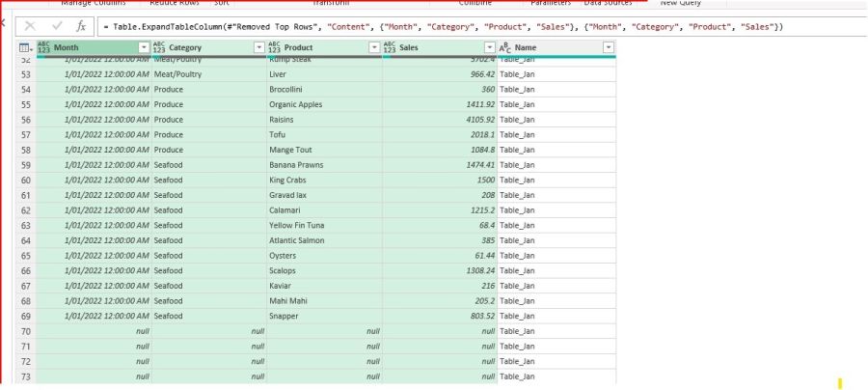Viewport: 868px width, 390px height.
Task: Click the Produce category cell in row 54
Action: pyautogui.click(x=209, y=89)
